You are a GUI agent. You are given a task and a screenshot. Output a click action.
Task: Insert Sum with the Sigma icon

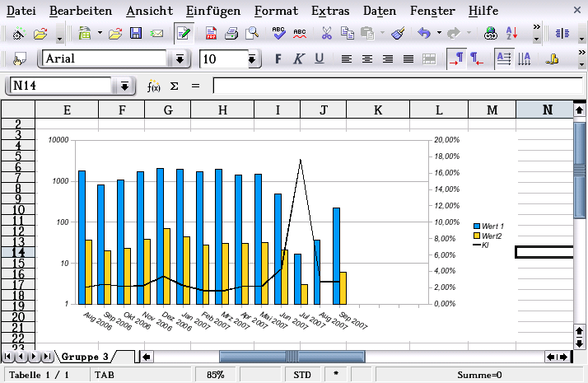pyautogui.click(x=174, y=86)
